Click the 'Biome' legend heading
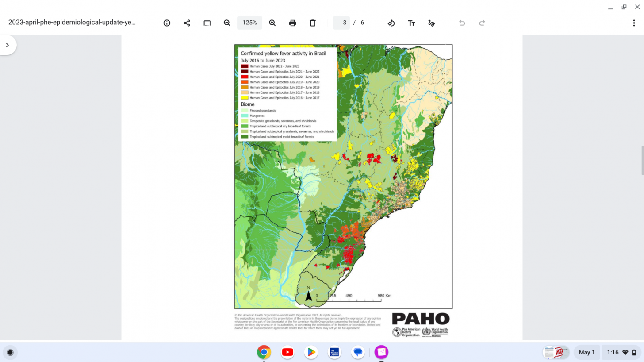The width and height of the screenshot is (644, 362). coord(248,104)
